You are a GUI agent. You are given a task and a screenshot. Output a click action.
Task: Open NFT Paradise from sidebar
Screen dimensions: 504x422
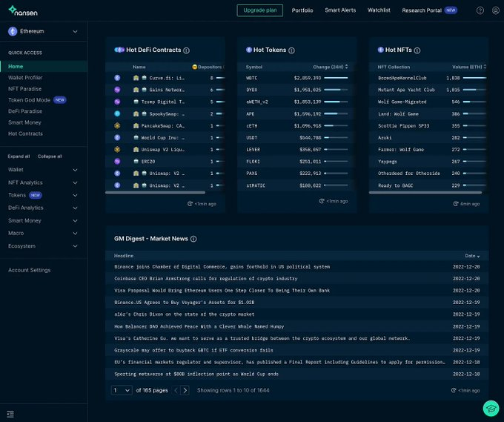click(24, 89)
